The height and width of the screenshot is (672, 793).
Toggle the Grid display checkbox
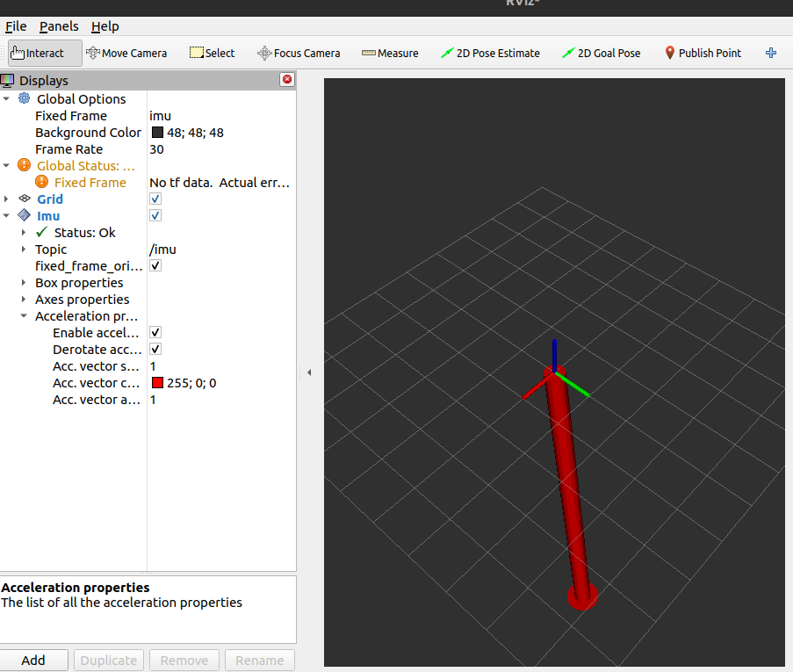click(x=155, y=199)
